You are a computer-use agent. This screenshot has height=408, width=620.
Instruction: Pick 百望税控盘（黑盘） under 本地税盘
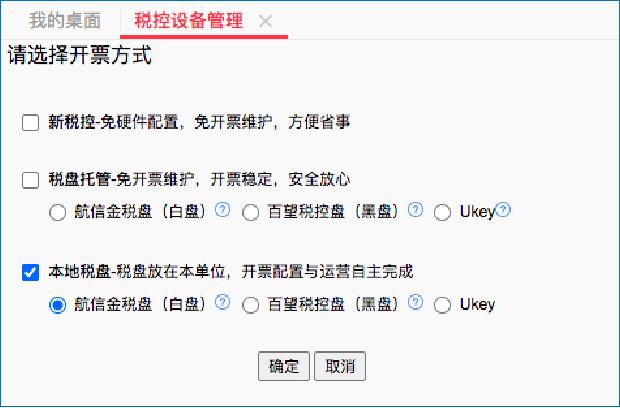(x=251, y=305)
